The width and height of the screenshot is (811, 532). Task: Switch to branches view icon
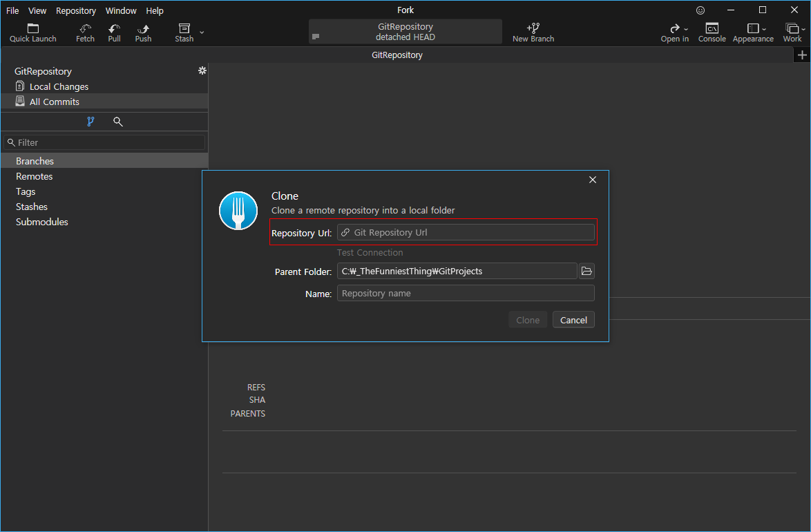90,122
